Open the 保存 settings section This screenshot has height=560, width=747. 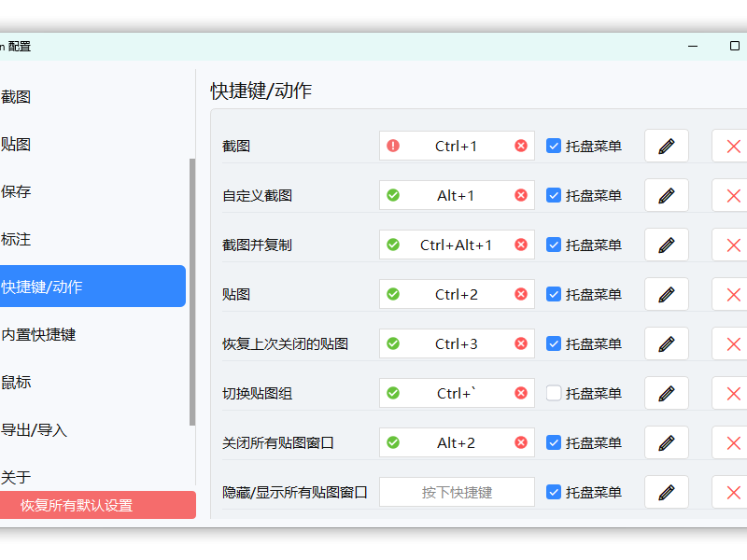pyautogui.click(x=92, y=192)
